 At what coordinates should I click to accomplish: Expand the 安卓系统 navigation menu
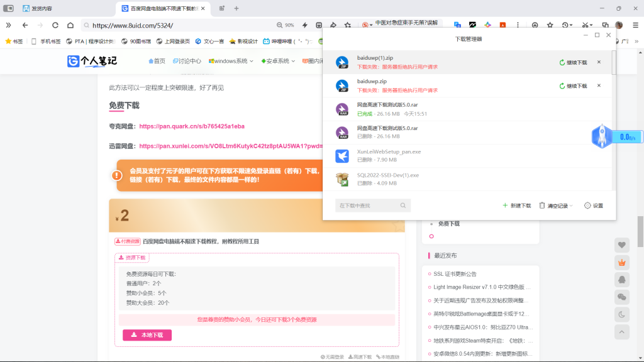[x=278, y=61]
